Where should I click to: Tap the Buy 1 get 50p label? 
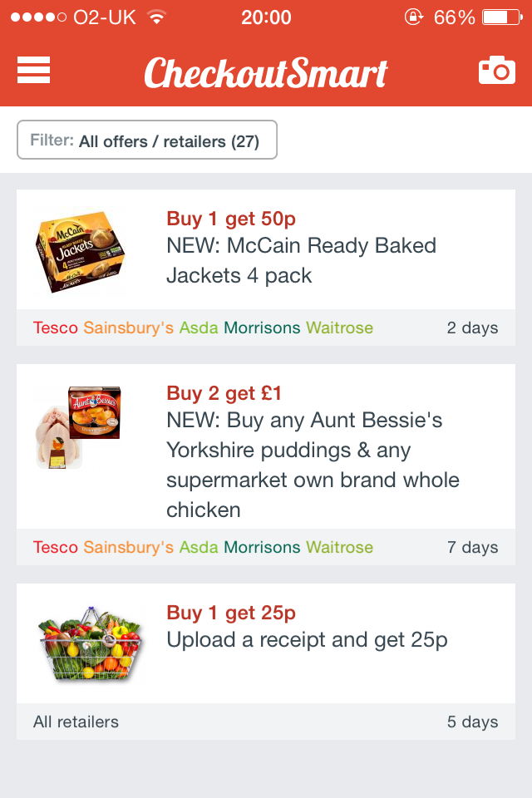231,219
